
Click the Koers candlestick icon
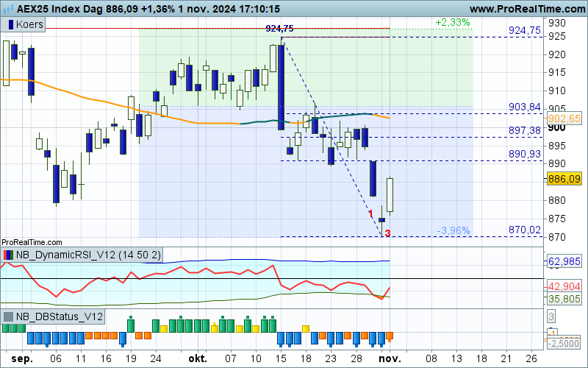click(x=10, y=24)
